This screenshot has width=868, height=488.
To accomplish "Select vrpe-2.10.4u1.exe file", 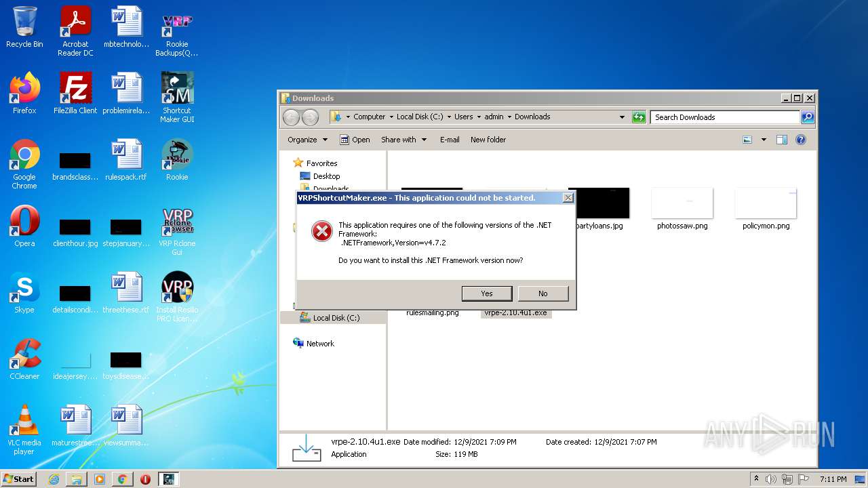I will pos(516,312).
